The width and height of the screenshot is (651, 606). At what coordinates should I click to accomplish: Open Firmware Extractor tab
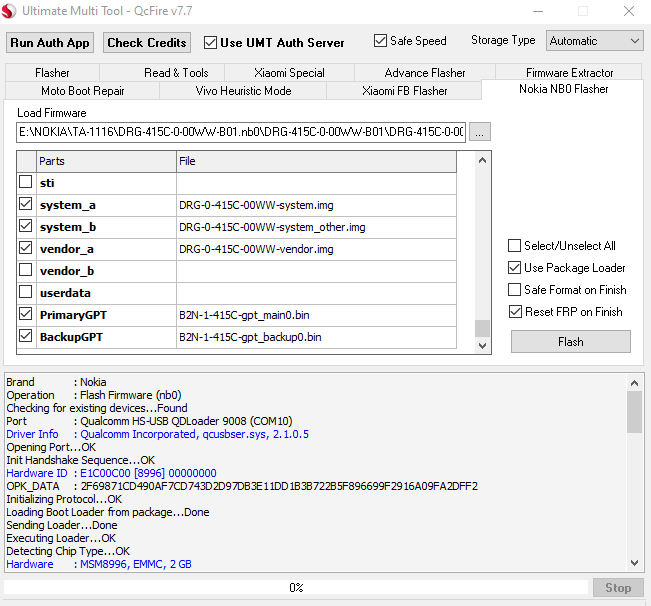(569, 73)
